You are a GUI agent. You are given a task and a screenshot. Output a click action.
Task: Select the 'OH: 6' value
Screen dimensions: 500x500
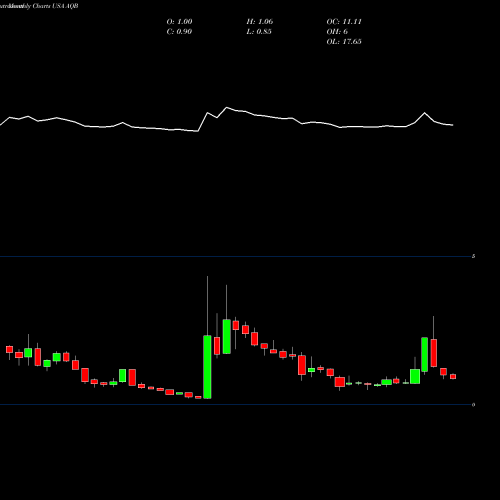point(337,32)
